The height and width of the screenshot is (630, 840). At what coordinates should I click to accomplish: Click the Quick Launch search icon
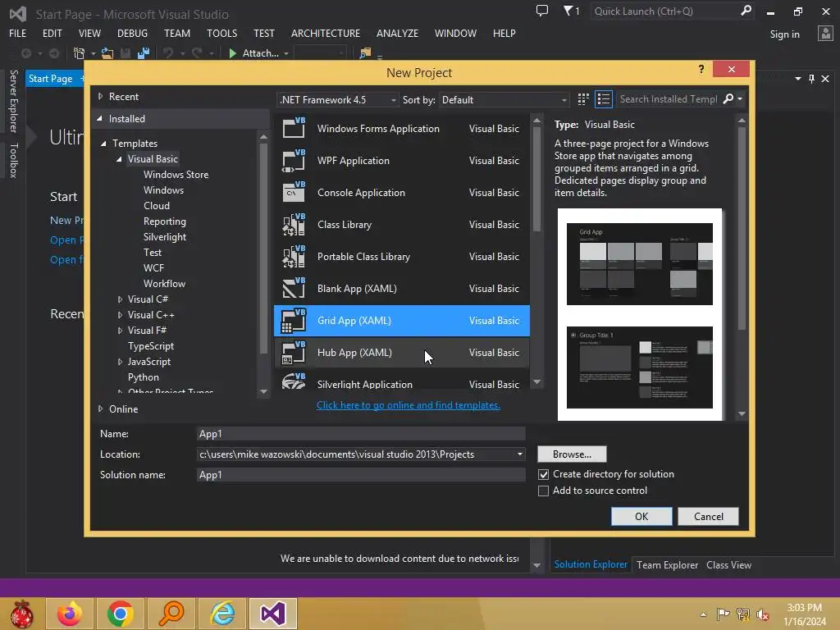tap(746, 10)
